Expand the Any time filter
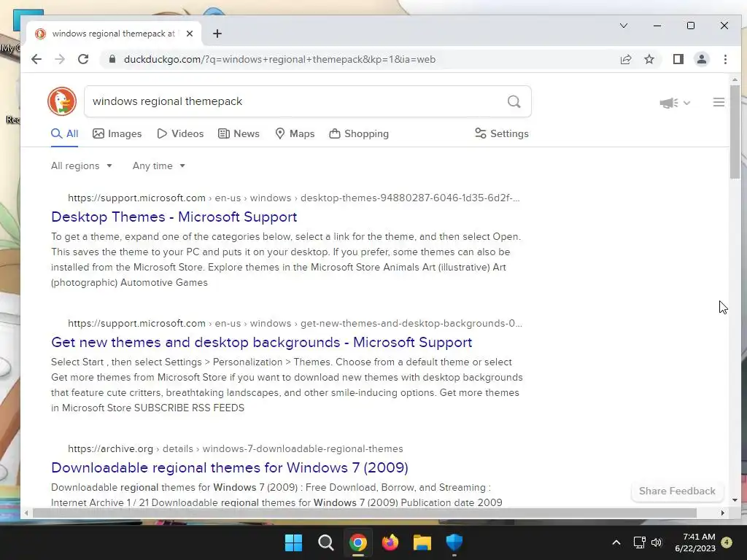747x560 pixels. 158,166
